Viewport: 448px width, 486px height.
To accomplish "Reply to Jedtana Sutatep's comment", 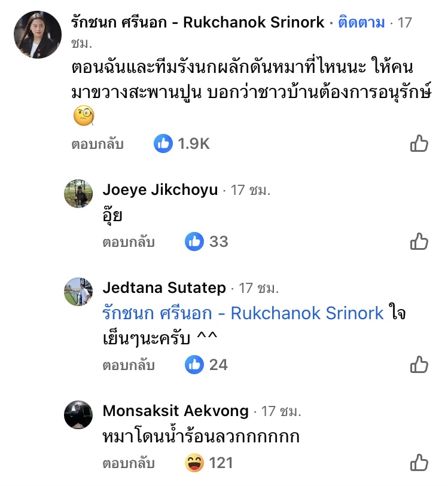I will tap(129, 365).
